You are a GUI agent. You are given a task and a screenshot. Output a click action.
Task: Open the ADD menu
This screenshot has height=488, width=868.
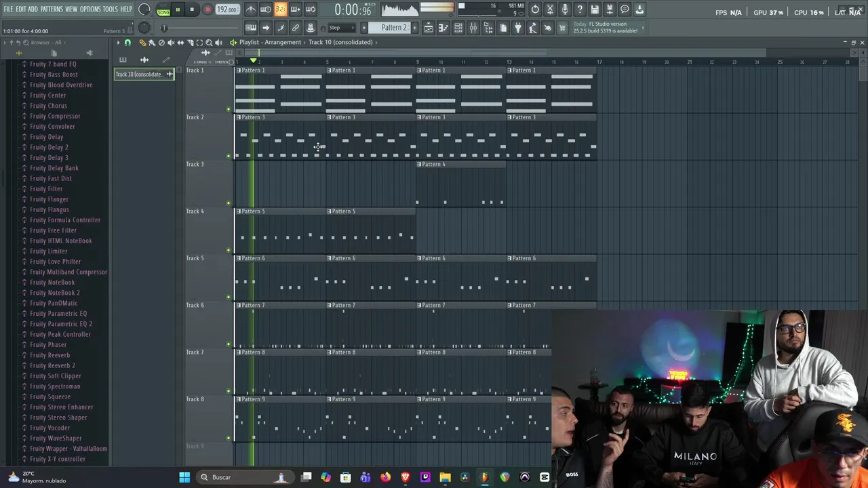[x=33, y=9]
